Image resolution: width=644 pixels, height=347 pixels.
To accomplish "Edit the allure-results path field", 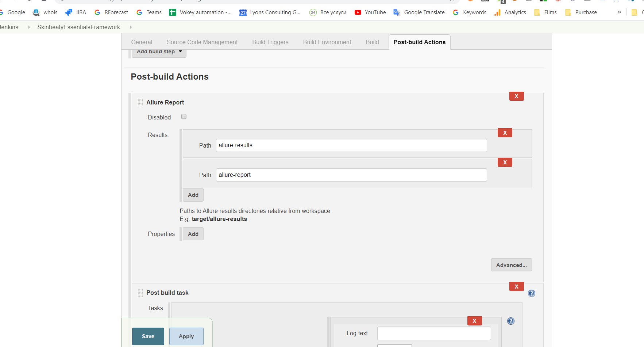I will coord(351,145).
